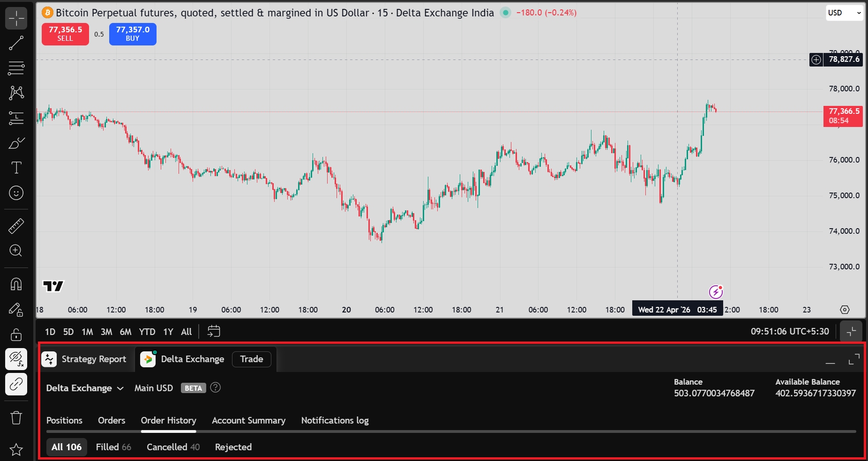Show All 106 orders filter

(66, 447)
